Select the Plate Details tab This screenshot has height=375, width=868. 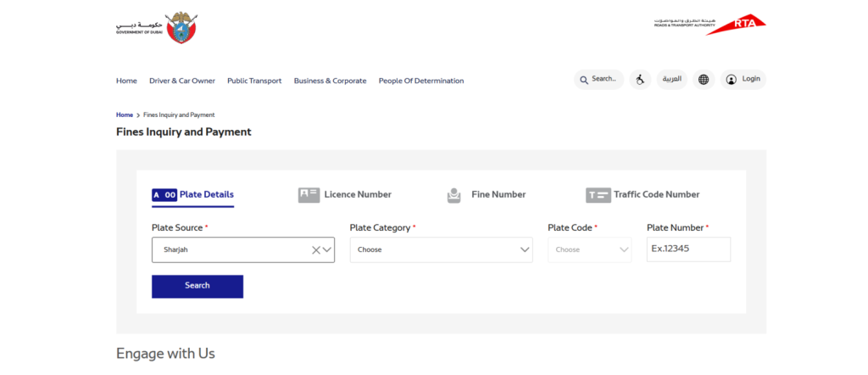click(x=192, y=195)
